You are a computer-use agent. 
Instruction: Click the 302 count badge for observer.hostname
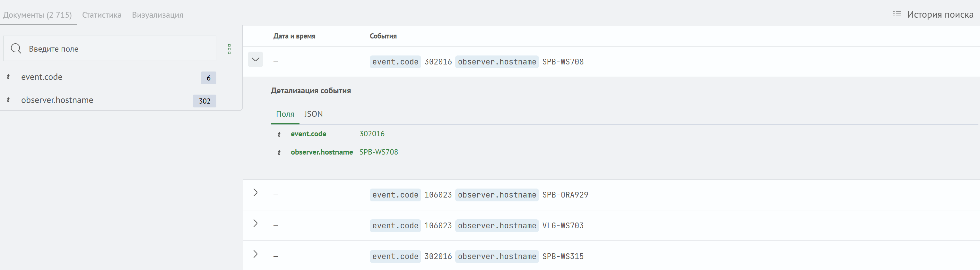[x=204, y=101]
